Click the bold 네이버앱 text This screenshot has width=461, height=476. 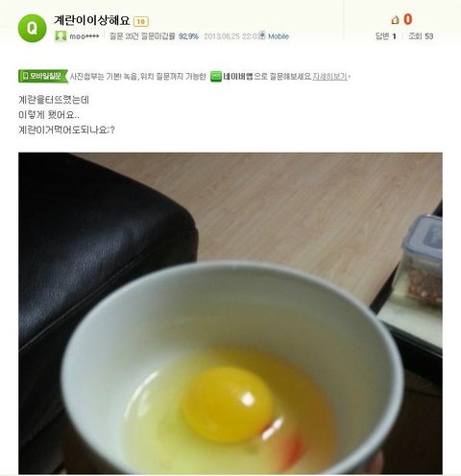(x=238, y=76)
